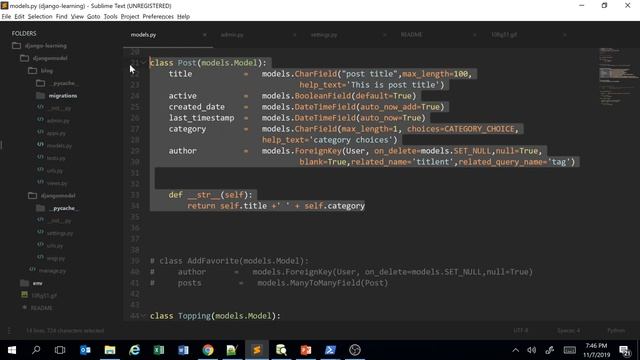Open PowerPoint from the taskbar
The height and width of the screenshot is (360, 640).
point(306,350)
